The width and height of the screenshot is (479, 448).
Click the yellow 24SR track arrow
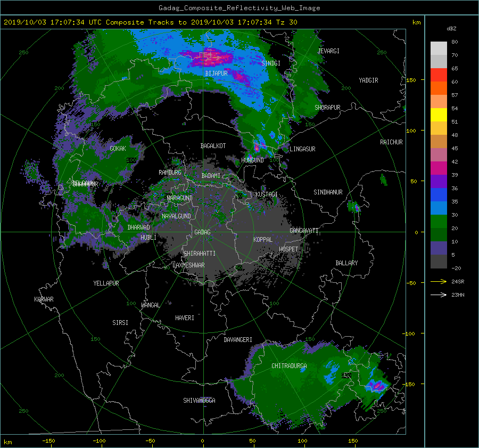click(439, 281)
